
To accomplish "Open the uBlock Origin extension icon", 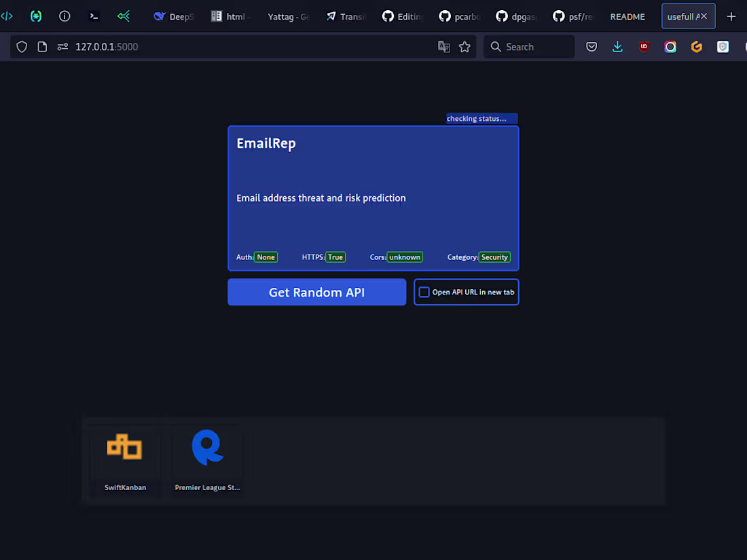I will click(644, 47).
